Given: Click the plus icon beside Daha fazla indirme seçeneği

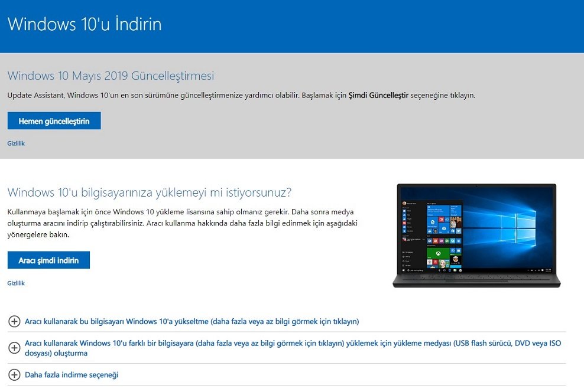Looking at the screenshot, I should click(14, 375).
